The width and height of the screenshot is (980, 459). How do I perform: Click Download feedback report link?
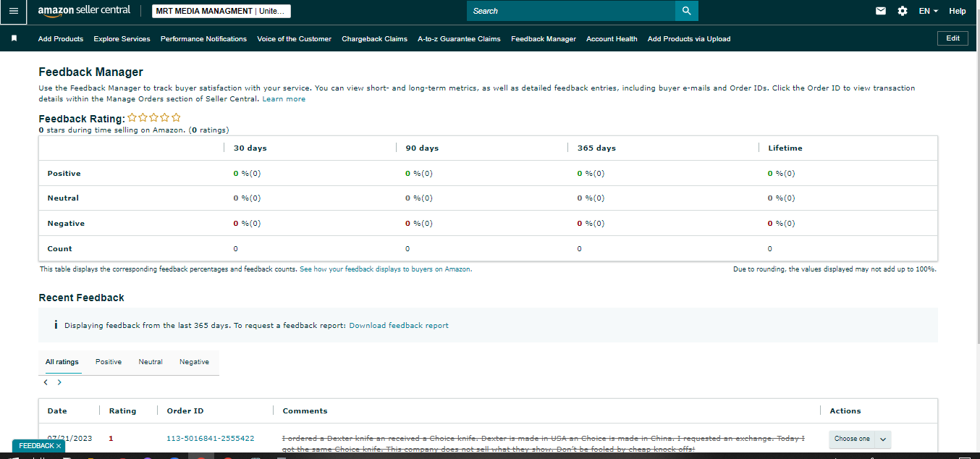[x=399, y=326]
